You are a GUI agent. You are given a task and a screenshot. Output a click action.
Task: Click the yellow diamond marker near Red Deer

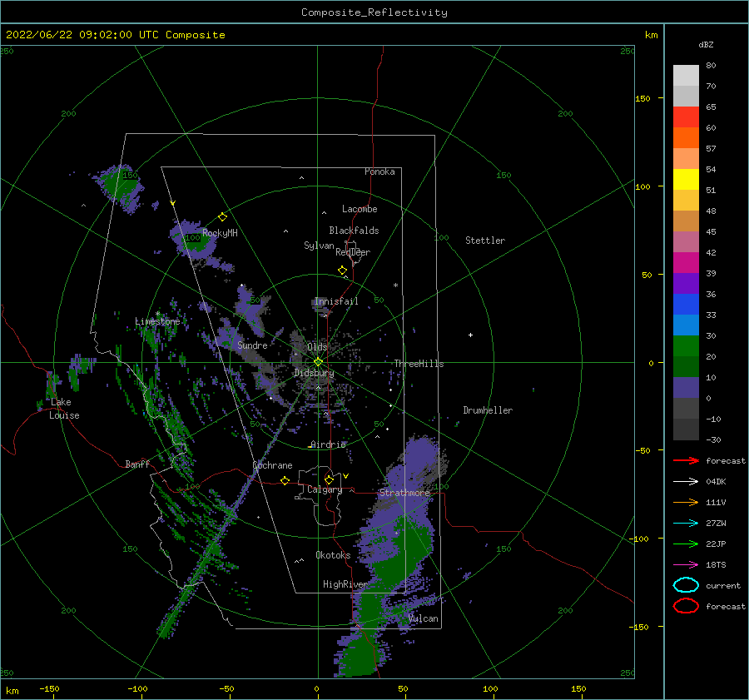pos(343,271)
